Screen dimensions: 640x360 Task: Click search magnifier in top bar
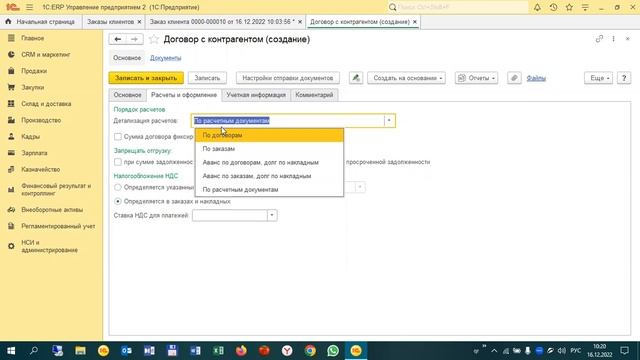click(392, 7)
